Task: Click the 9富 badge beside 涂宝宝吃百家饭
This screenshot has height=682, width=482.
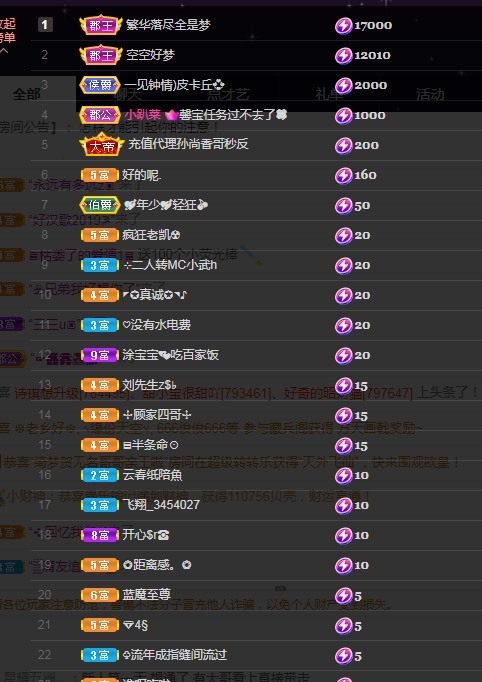Action: [x=100, y=355]
